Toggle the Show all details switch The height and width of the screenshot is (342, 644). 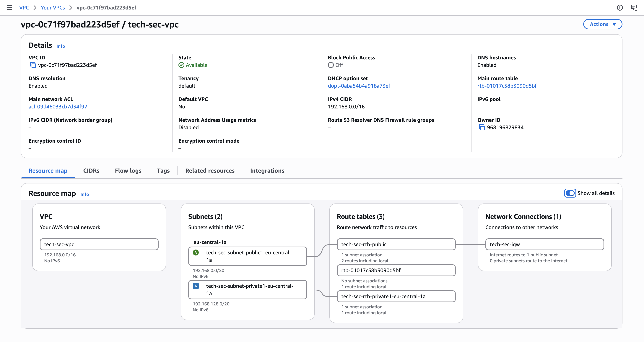[x=570, y=193]
